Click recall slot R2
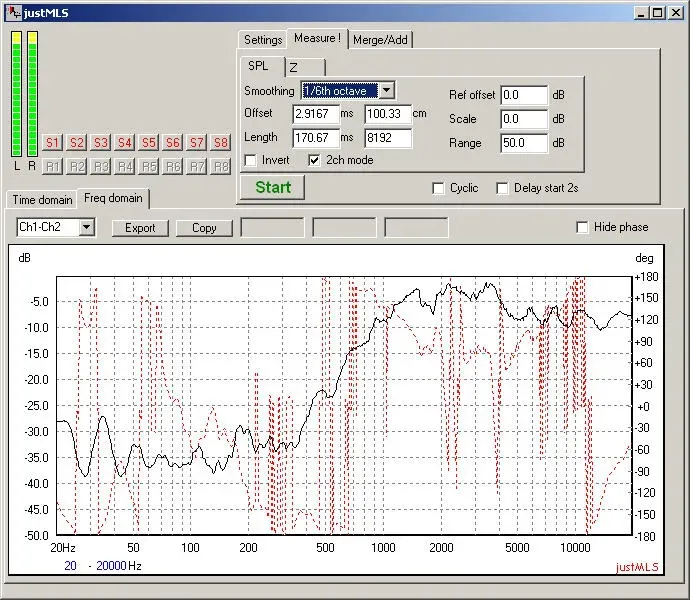 point(77,167)
